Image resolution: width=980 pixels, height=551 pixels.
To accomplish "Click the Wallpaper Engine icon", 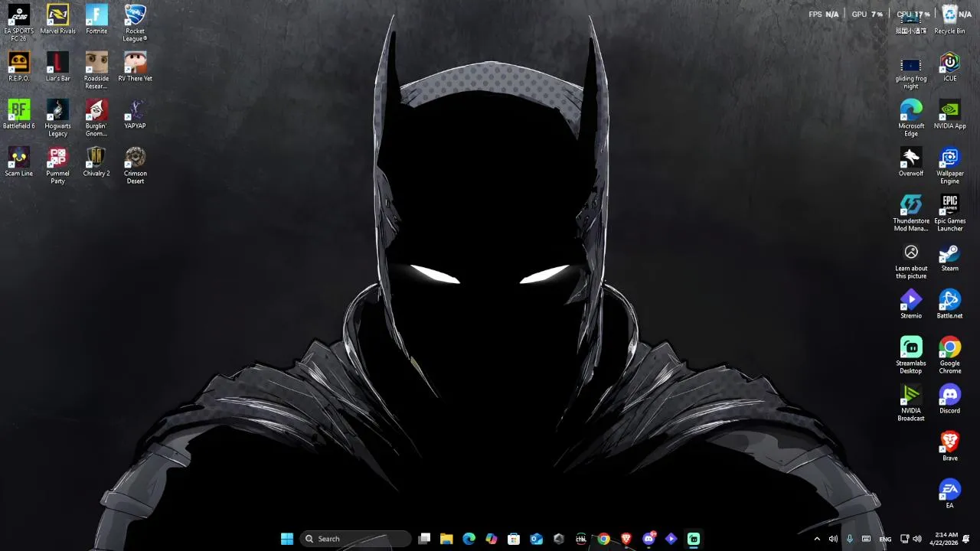I will (950, 165).
